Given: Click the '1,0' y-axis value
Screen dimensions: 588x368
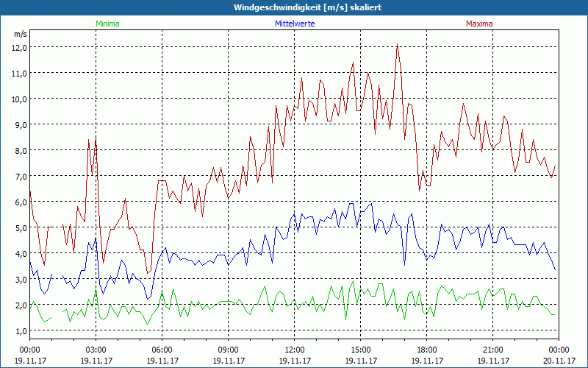Looking at the screenshot, I should pyautogui.click(x=21, y=330).
